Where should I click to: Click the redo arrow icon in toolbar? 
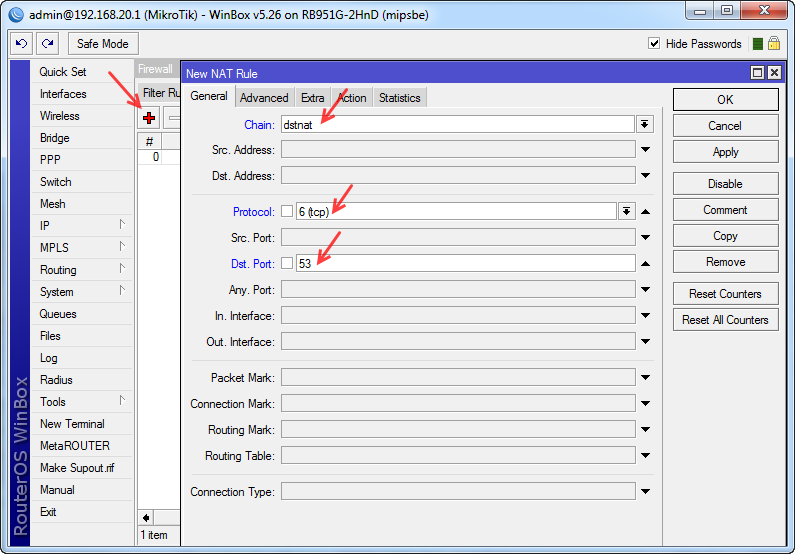click(47, 44)
